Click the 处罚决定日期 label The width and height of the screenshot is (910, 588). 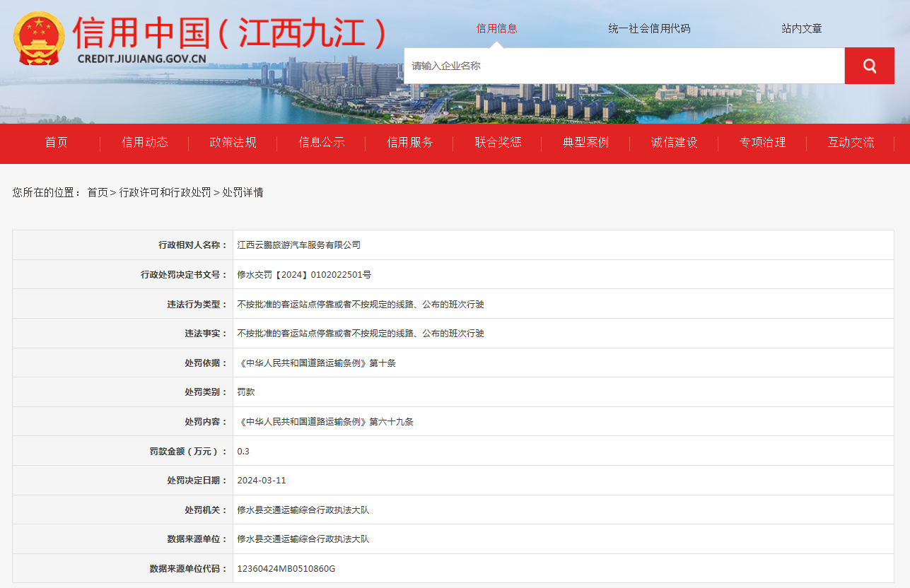click(x=197, y=481)
